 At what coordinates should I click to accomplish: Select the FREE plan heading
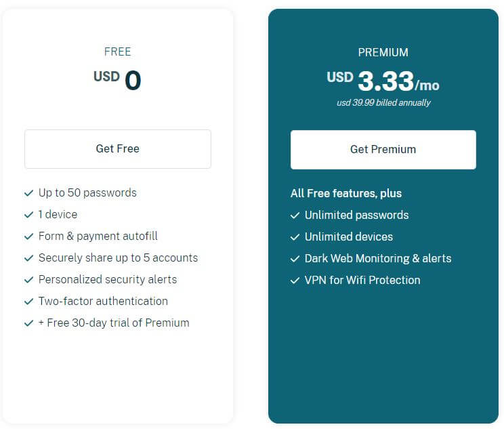tap(118, 52)
